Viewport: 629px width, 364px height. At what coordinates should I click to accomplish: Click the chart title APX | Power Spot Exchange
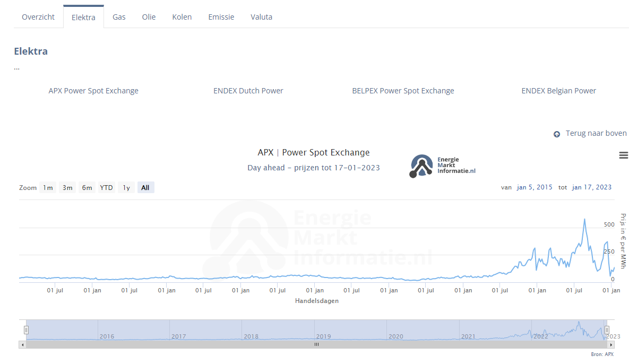(x=314, y=152)
